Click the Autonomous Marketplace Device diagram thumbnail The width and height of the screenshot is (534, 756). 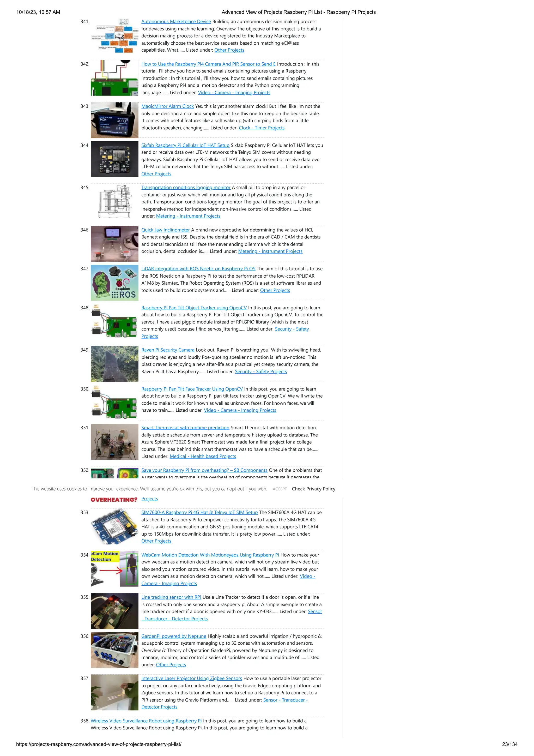[114, 36]
